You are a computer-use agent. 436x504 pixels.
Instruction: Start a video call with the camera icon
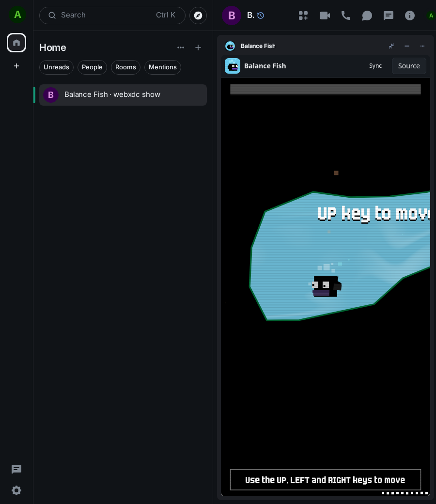(325, 16)
